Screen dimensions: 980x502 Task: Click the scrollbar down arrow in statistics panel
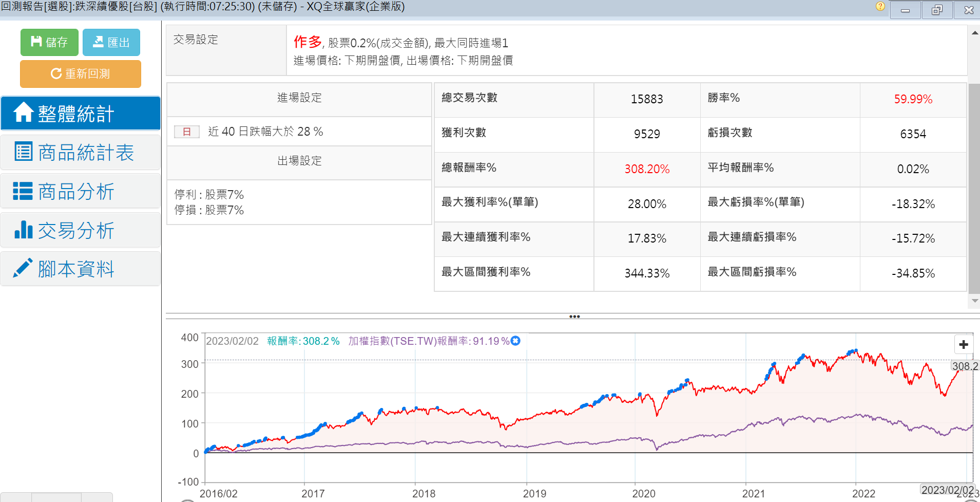click(x=974, y=301)
